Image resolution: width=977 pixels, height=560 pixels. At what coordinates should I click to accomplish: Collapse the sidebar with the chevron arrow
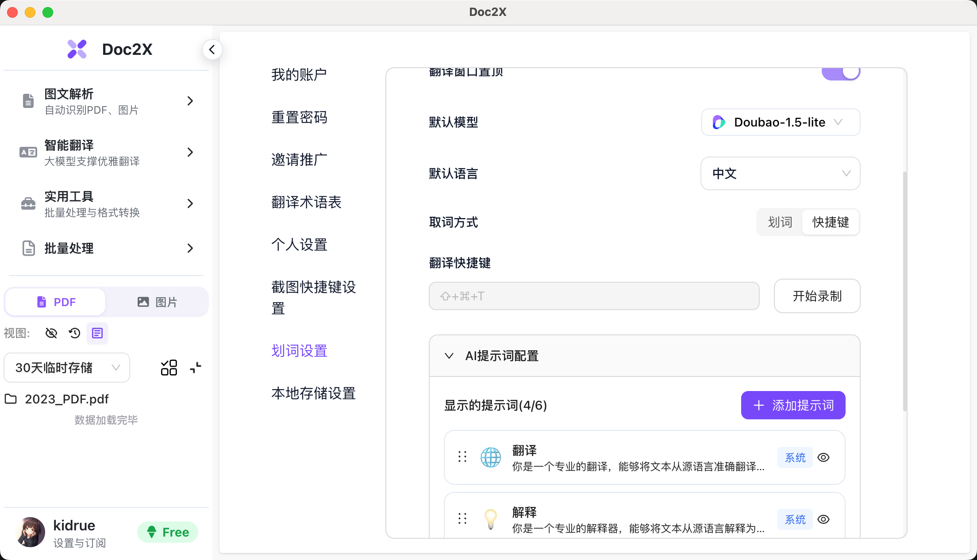point(212,50)
